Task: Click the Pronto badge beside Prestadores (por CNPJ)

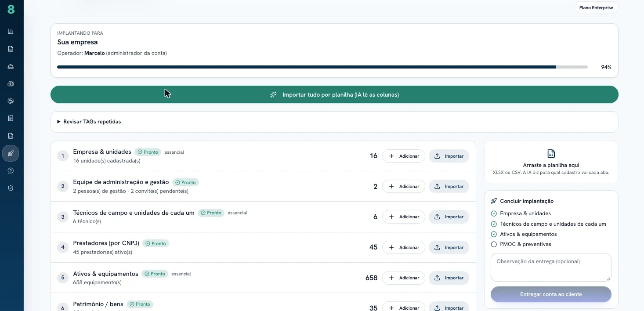Action: point(156,243)
